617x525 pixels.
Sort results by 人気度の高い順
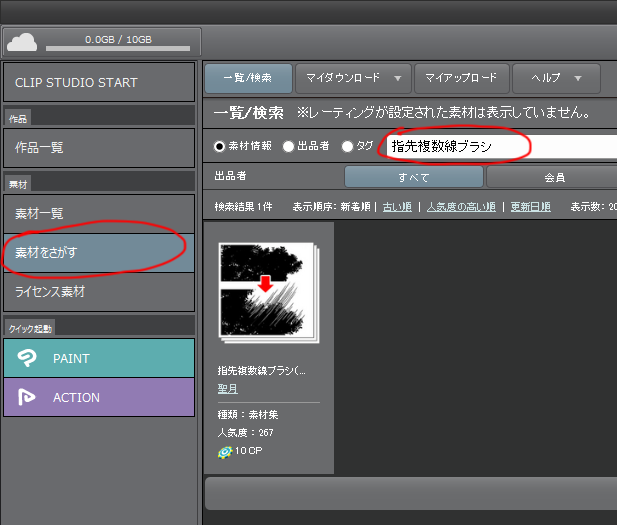click(x=461, y=207)
